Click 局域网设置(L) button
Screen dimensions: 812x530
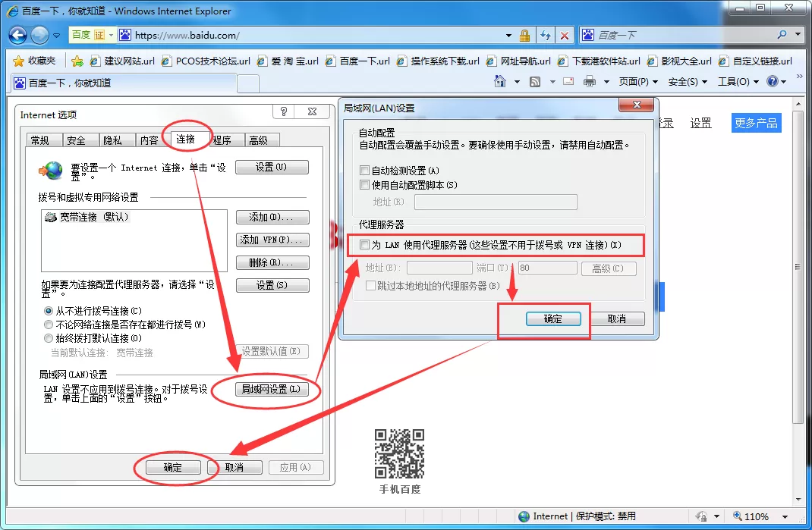point(272,389)
